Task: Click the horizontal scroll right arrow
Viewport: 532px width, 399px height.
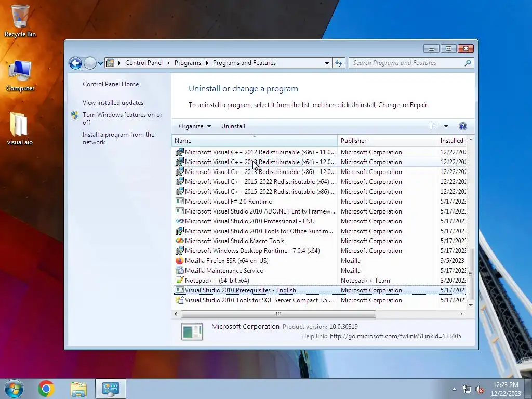Action: (462, 314)
